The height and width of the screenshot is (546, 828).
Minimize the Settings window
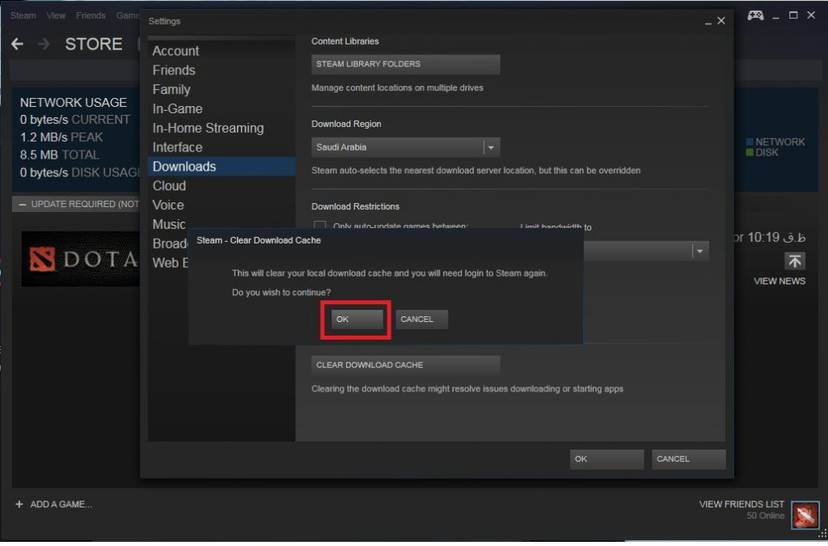708,22
